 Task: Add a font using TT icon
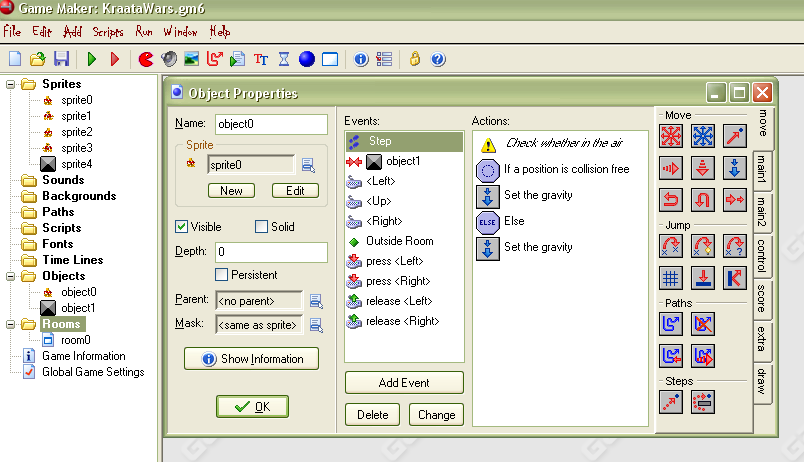coord(261,59)
